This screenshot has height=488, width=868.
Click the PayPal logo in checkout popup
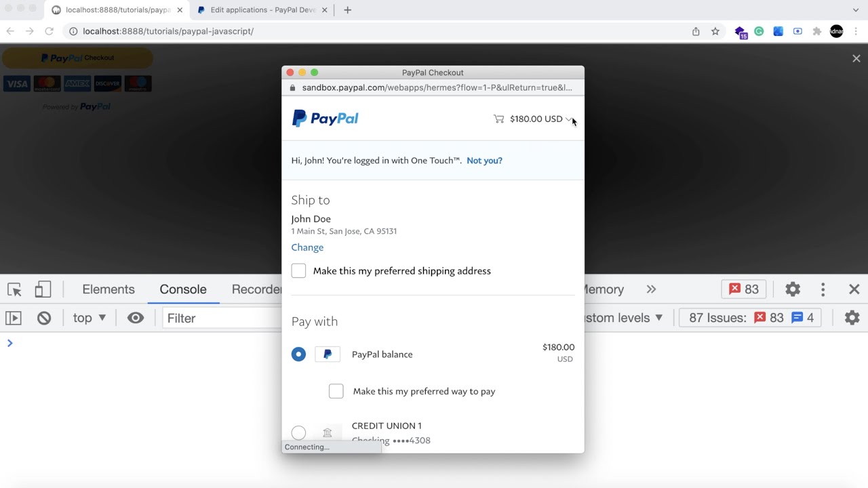coord(325,119)
